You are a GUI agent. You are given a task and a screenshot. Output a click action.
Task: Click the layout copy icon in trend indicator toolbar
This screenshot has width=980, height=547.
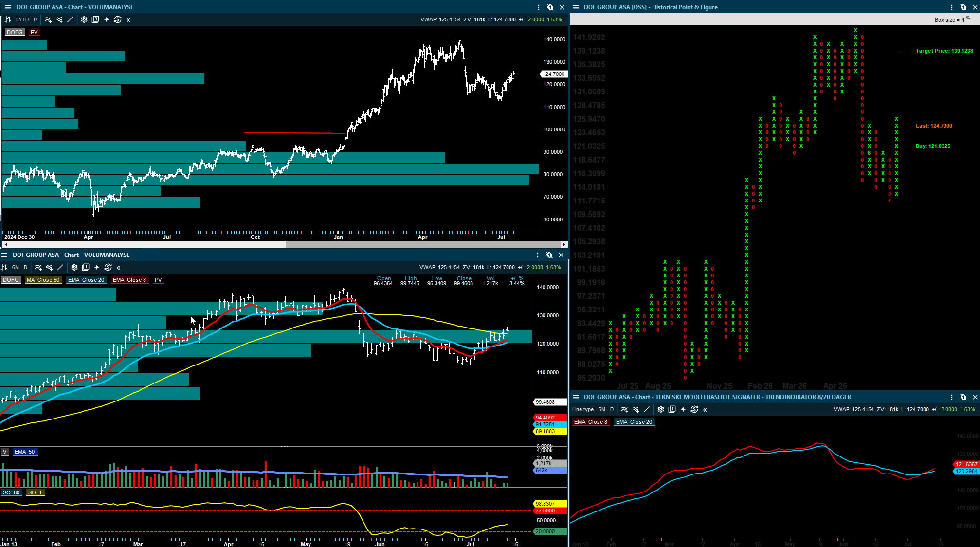point(672,410)
